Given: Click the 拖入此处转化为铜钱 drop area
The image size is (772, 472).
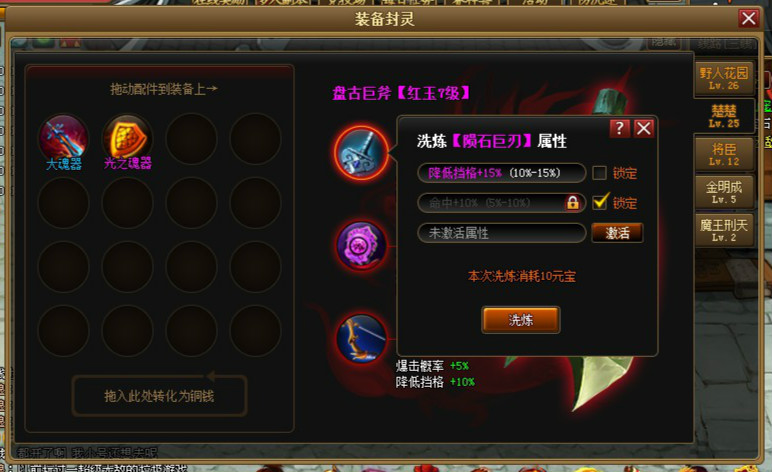Looking at the screenshot, I should pyautogui.click(x=159, y=396).
